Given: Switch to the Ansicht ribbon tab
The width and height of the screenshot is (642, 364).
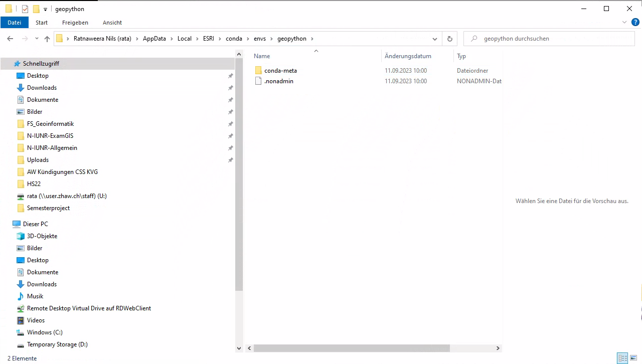Looking at the screenshot, I should pyautogui.click(x=112, y=22).
